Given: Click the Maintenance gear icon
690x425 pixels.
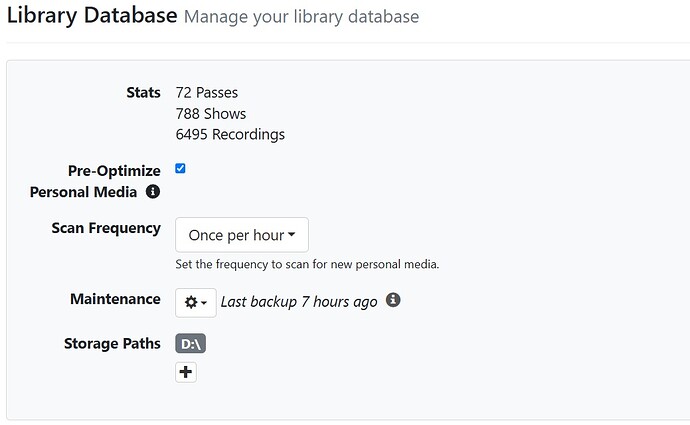Looking at the screenshot, I should pos(191,302).
